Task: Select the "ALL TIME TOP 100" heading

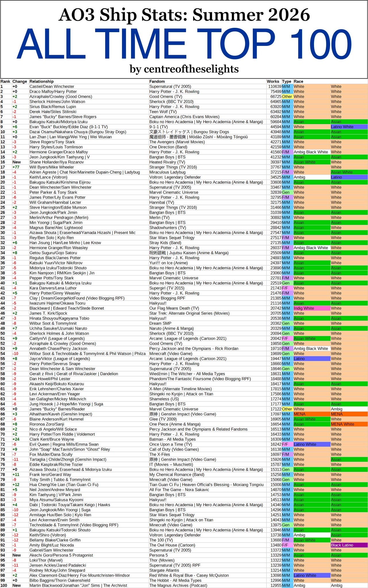Action: click(x=184, y=44)
